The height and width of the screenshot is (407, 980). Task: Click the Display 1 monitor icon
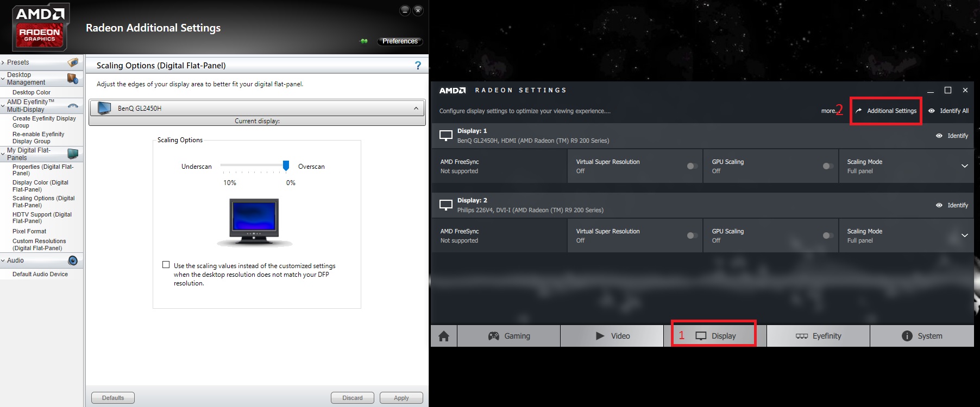coord(446,136)
